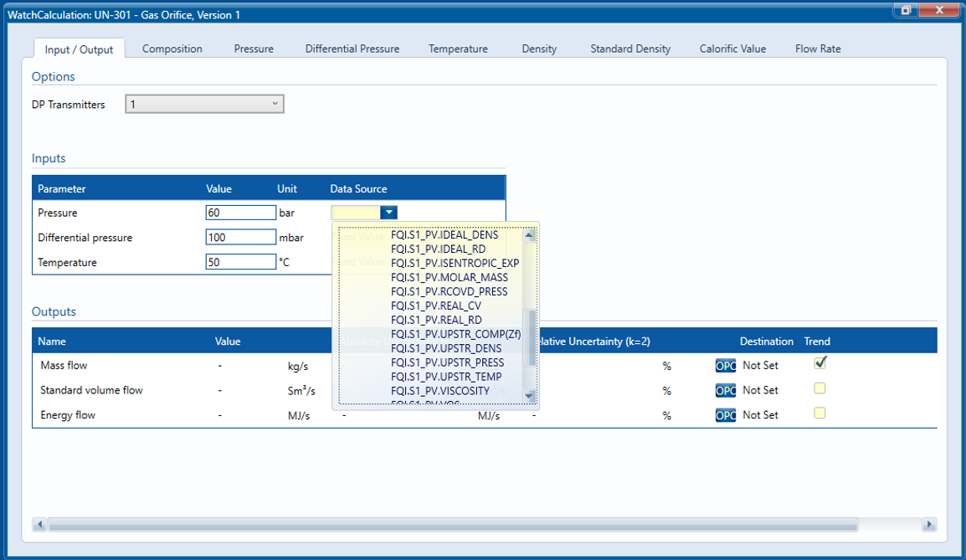This screenshot has width=966, height=560.
Task: Click the Energy flow output name
Action: (68, 414)
